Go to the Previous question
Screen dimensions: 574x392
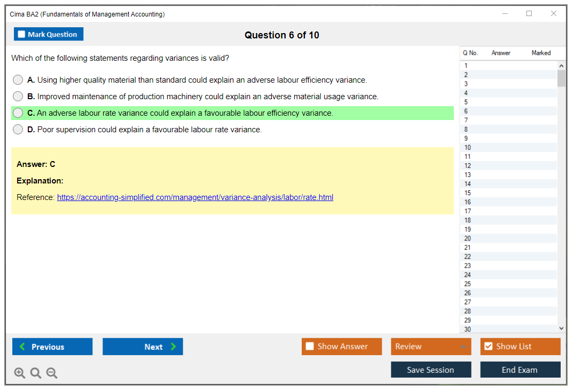point(52,347)
